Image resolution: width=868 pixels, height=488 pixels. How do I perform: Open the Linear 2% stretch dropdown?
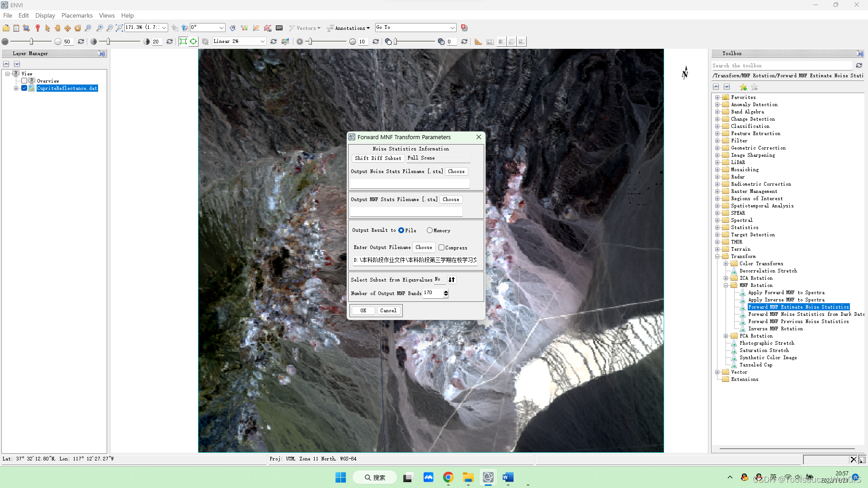pyautogui.click(x=262, y=42)
